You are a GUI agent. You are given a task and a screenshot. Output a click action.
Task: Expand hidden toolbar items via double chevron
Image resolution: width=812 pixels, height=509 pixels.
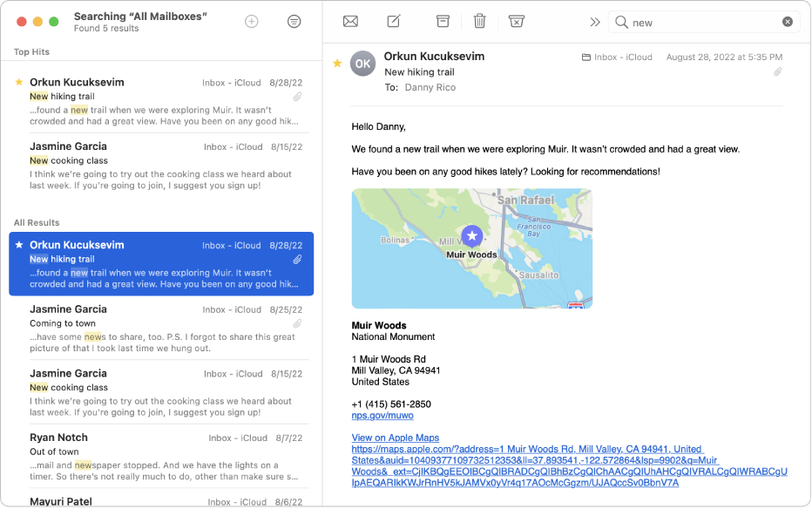click(x=595, y=22)
